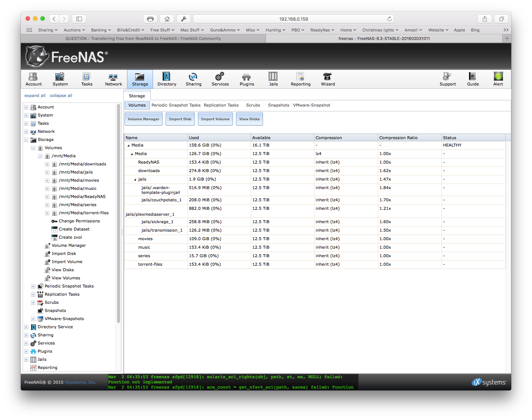Switch to the Snapshots tab
The image size is (532, 420).
279,105
